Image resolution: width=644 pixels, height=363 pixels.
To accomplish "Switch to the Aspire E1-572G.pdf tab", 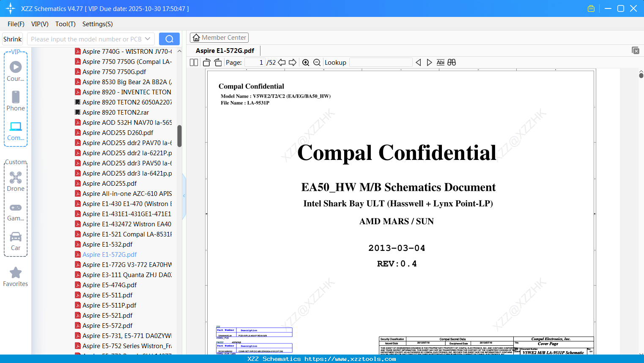I will point(225,51).
